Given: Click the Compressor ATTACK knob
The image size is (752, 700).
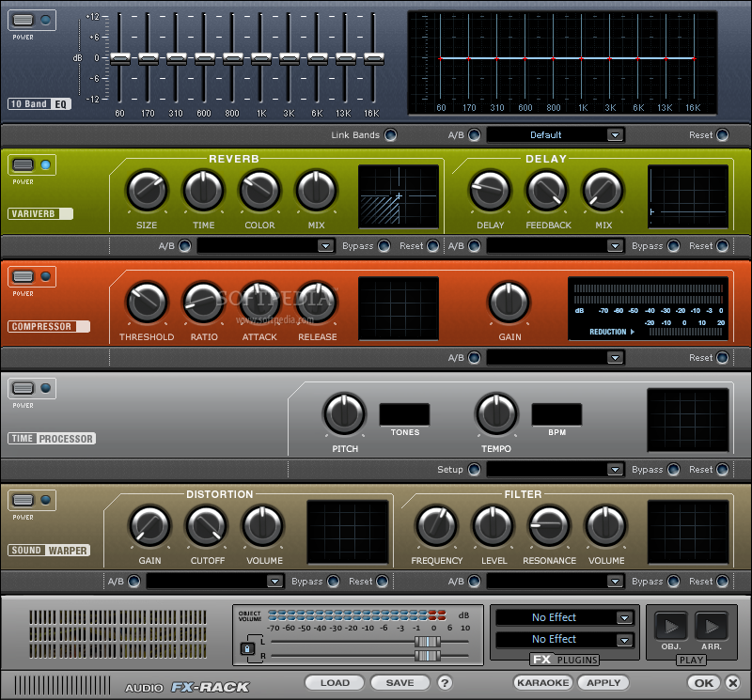Looking at the screenshot, I should pyautogui.click(x=260, y=303).
